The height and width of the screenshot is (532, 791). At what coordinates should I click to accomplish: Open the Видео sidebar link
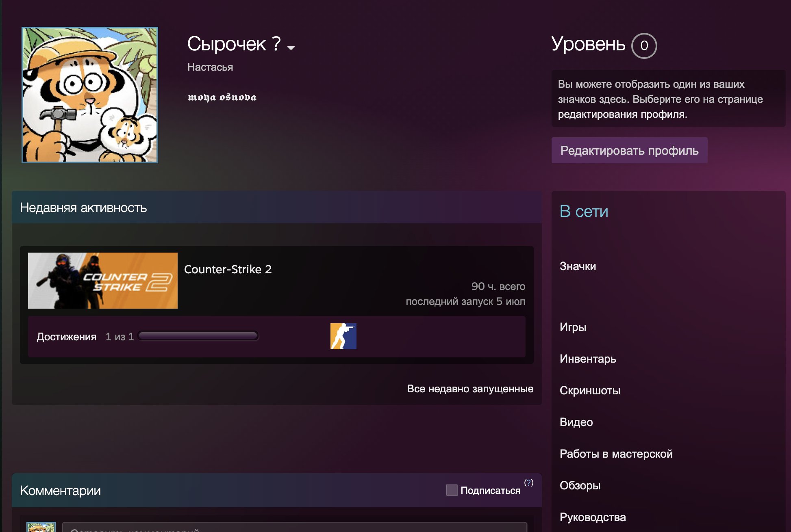click(576, 422)
